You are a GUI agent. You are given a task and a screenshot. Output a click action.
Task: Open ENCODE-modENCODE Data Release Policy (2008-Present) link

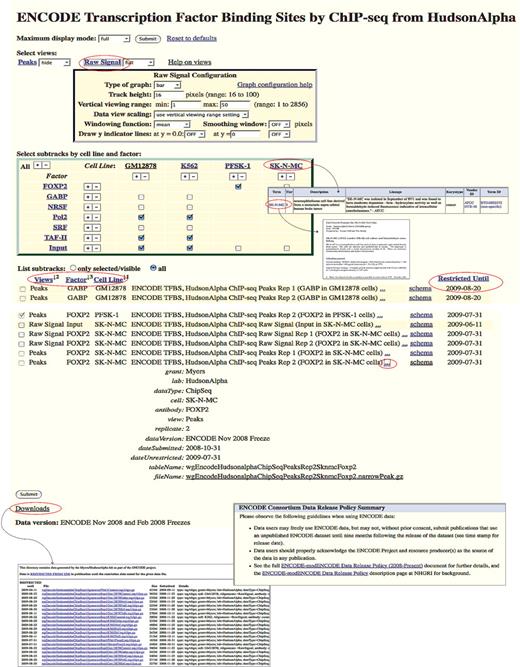pos(352,566)
